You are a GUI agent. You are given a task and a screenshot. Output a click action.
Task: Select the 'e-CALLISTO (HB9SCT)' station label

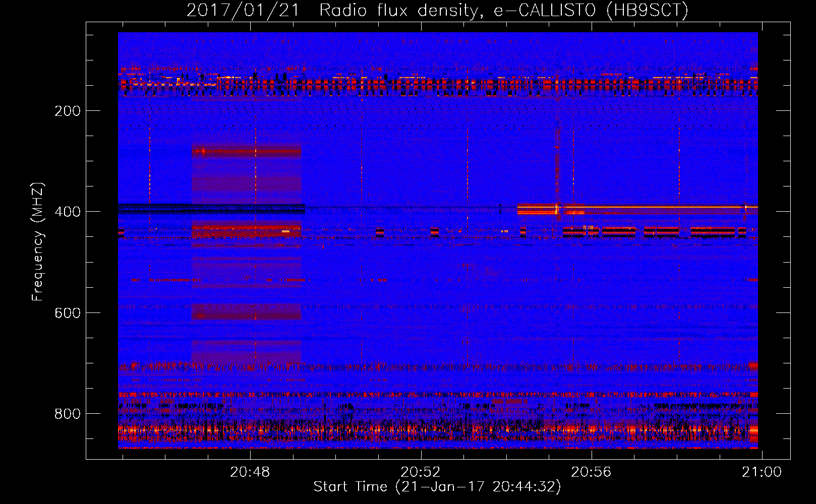point(591,11)
